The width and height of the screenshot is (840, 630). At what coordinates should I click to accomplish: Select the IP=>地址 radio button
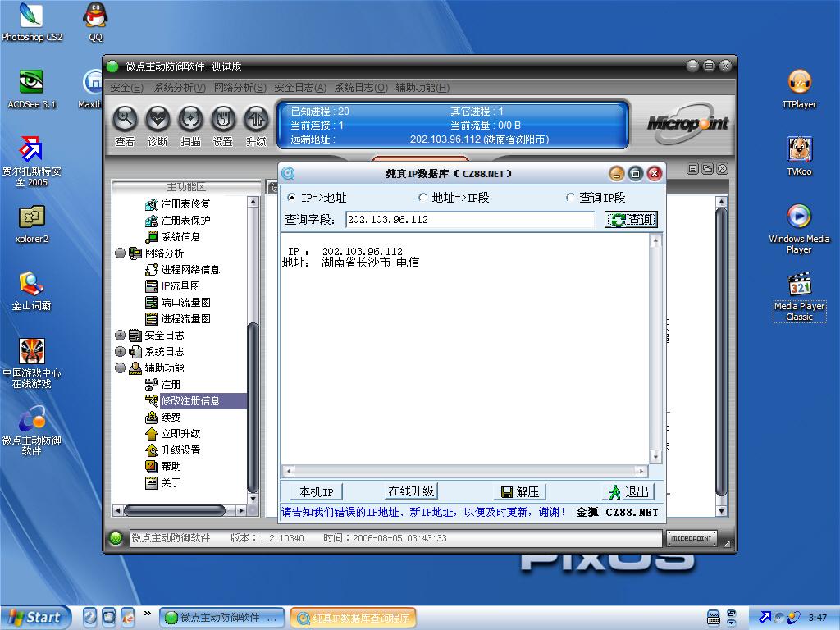click(291, 197)
